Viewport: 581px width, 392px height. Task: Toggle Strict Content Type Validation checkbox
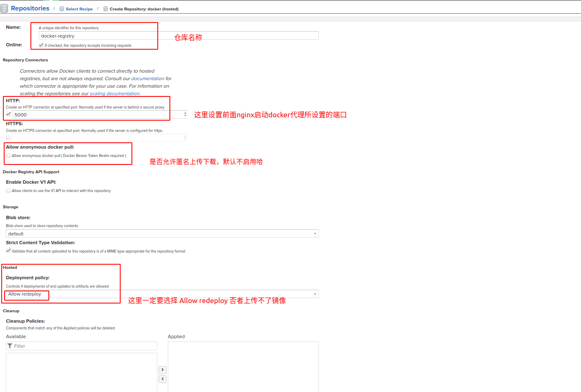[x=8, y=251]
